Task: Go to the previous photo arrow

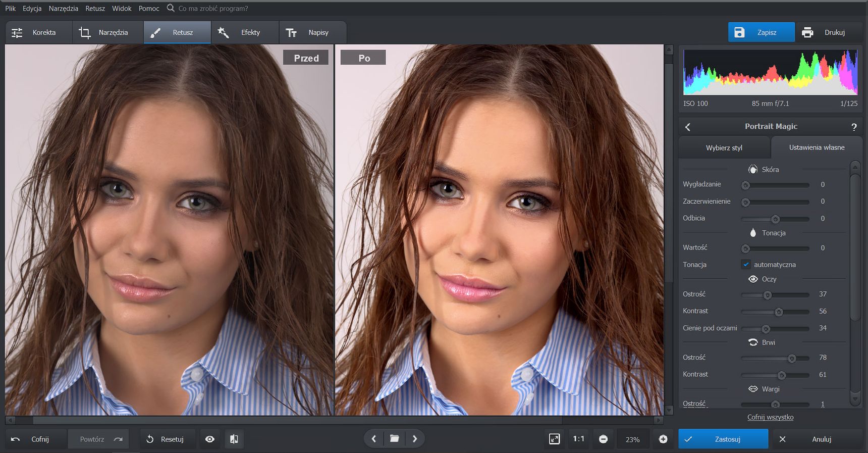Action: pos(374,439)
